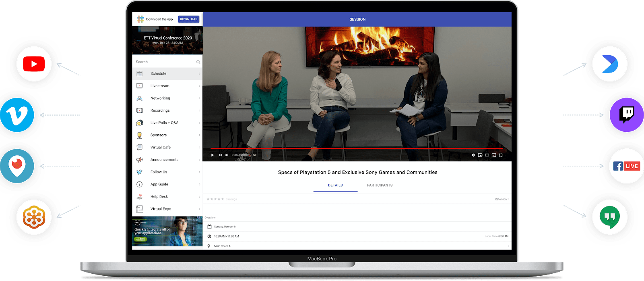This screenshot has height=281, width=644.
Task: Click the DOWNLOAD button
Action: pyautogui.click(x=189, y=19)
